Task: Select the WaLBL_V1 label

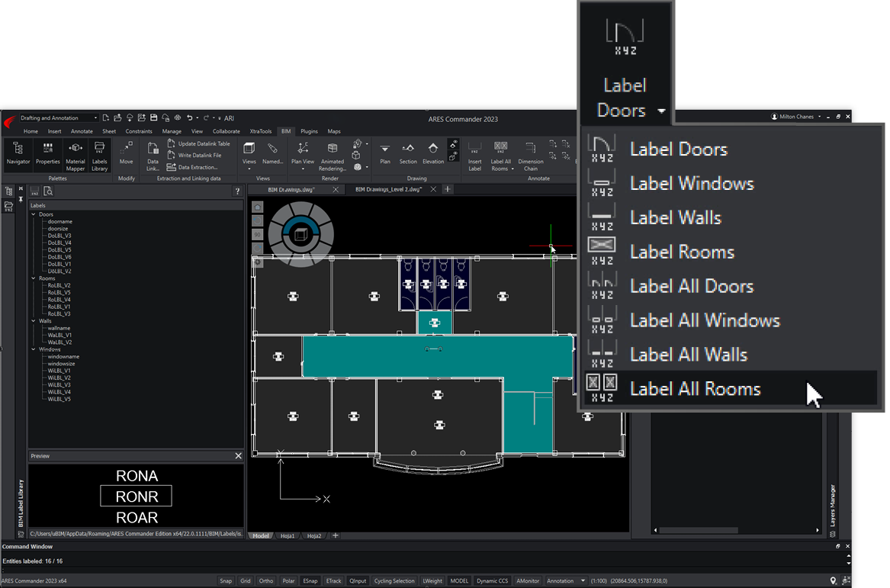Action: tap(59, 336)
